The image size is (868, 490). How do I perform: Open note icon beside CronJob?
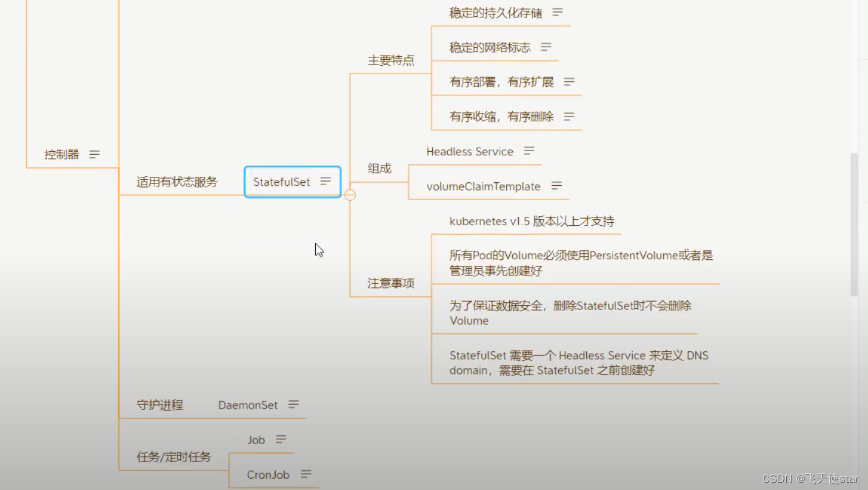pyautogui.click(x=306, y=474)
